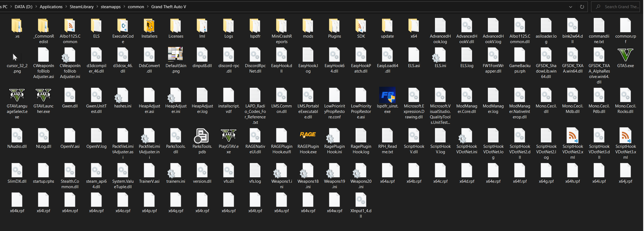Select the file name "vfs.log"
Viewport: 644px width, 231px height.
(255, 181)
